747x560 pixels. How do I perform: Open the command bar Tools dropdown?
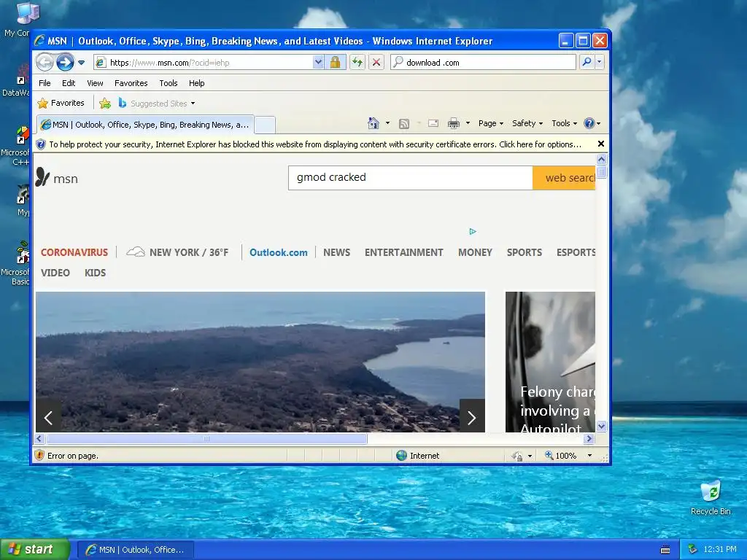[564, 123]
